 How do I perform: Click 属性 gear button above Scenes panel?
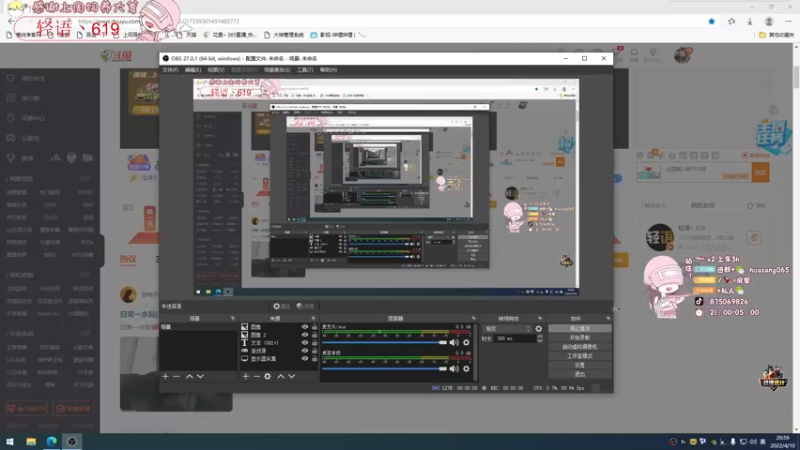tap(281, 306)
